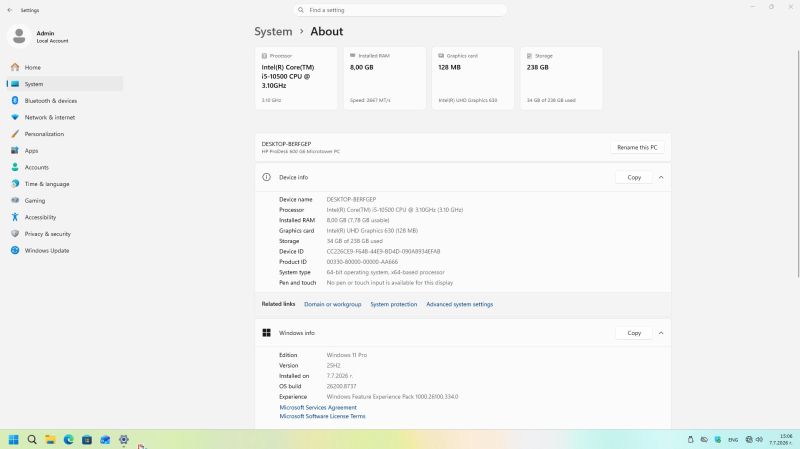Screen dimensions: 800x449
Task: Launch Microsoft Edge from taskbar
Action: point(68,439)
